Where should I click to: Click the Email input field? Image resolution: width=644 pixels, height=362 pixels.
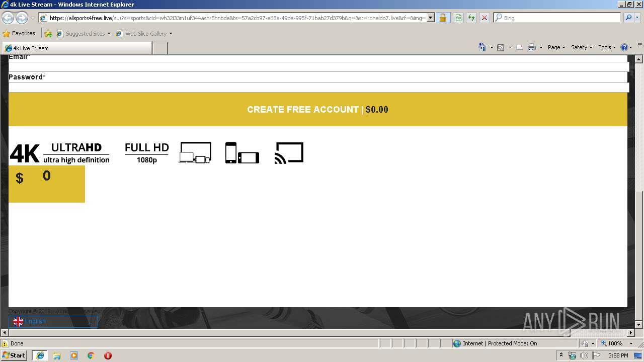(318, 67)
